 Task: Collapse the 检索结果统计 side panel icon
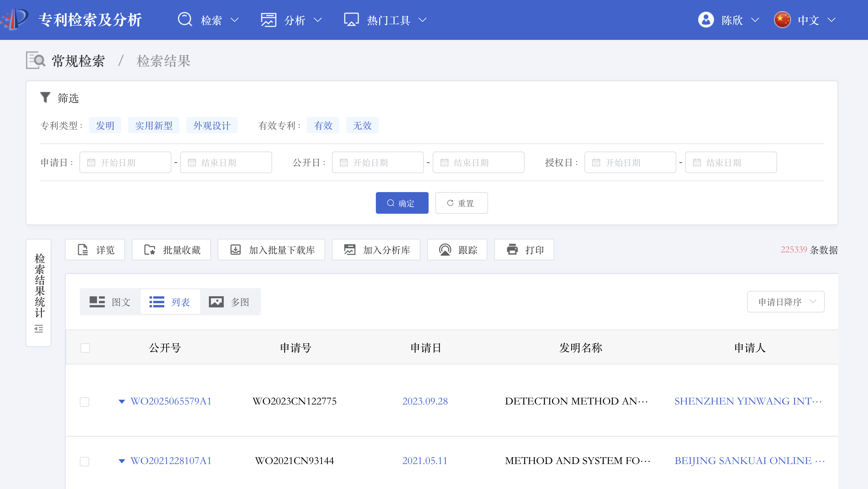click(x=39, y=328)
